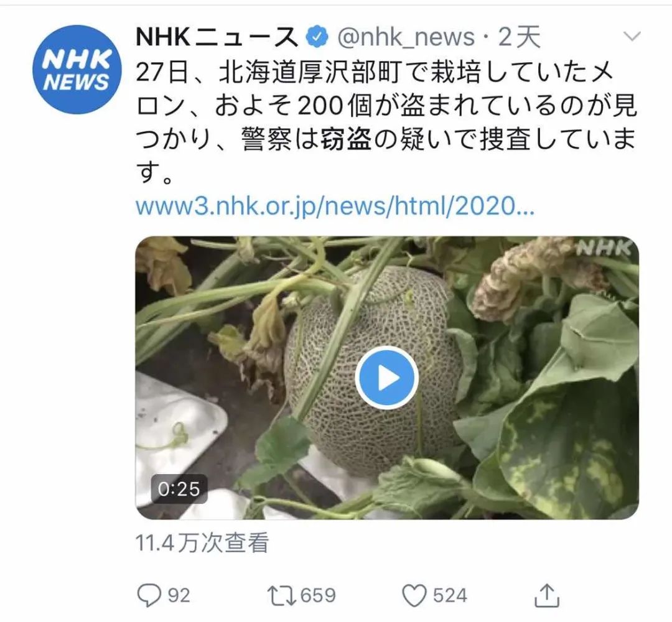Screen dimensions: 672x622
Task: Open the NHK News profile avatar
Action: click(x=77, y=70)
